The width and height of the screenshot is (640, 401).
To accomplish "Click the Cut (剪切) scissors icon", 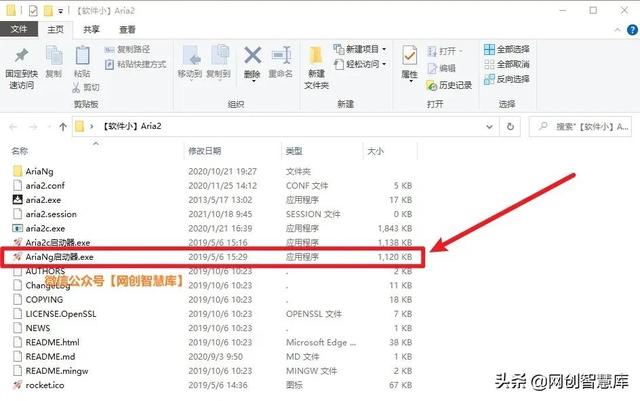I will 76,87.
